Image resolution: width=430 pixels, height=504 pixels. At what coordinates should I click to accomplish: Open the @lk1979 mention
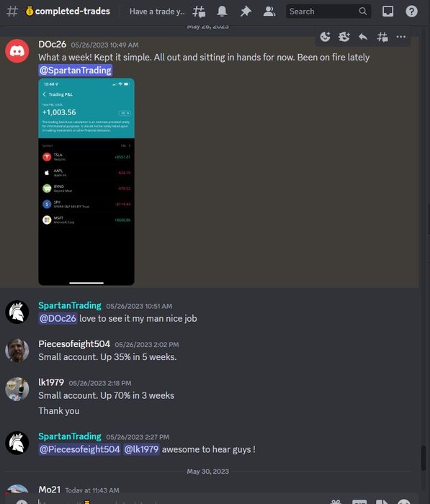(x=141, y=449)
